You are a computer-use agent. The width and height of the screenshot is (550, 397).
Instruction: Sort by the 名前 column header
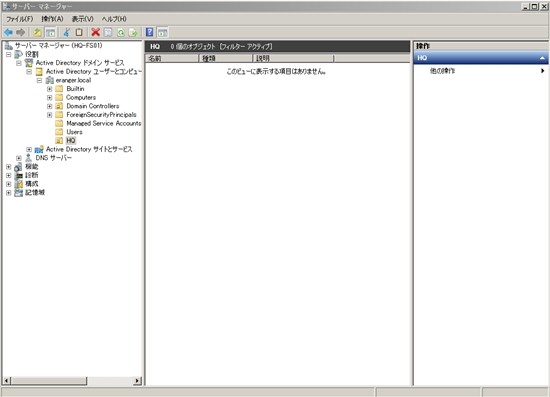click(x=172, y=59)
